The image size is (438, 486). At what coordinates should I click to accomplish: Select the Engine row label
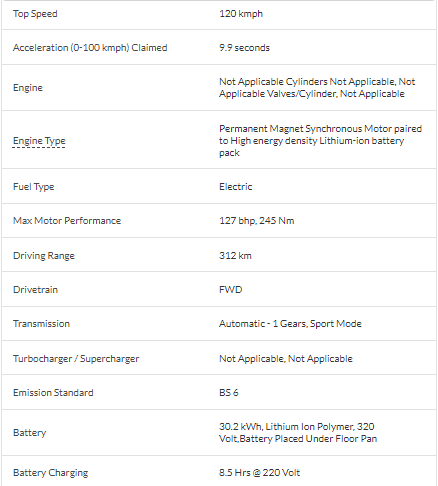[x=28, y=88]
